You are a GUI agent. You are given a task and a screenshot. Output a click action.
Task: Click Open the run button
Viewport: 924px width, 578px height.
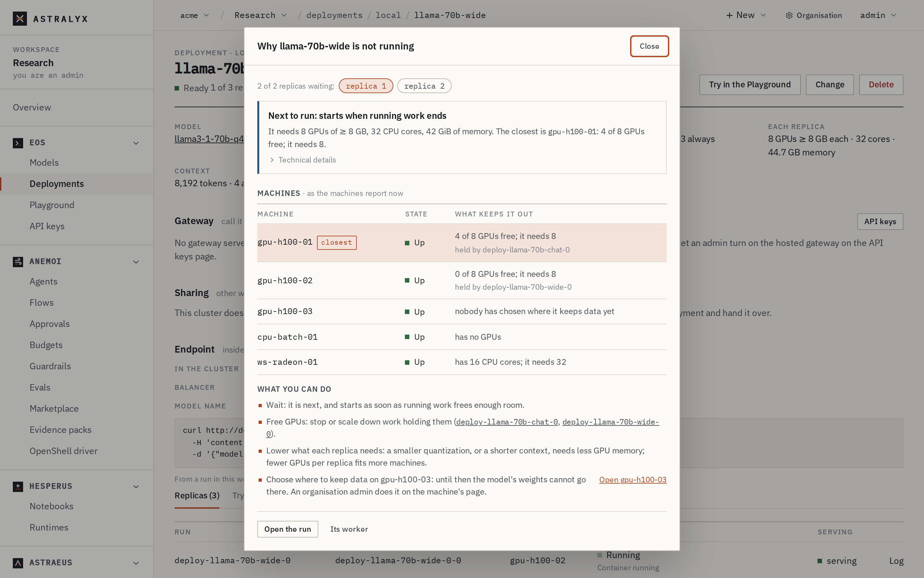pos(287,529)
